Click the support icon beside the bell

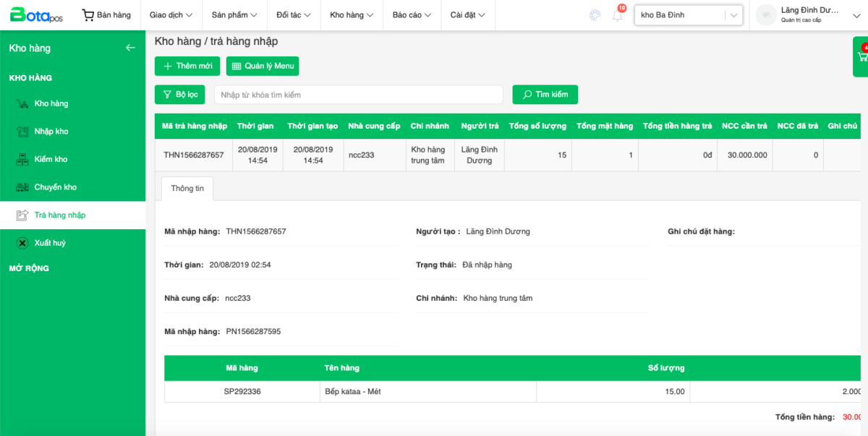[595, 15]
